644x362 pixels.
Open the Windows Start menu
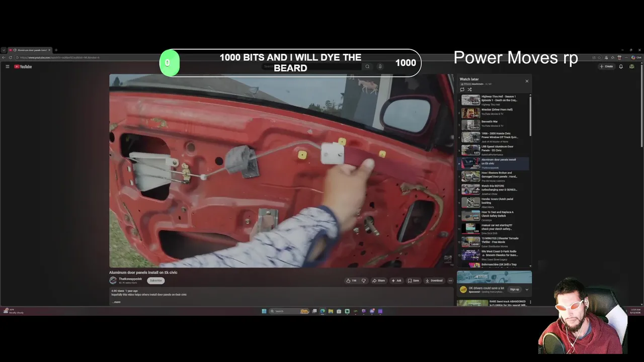(264, 311)
